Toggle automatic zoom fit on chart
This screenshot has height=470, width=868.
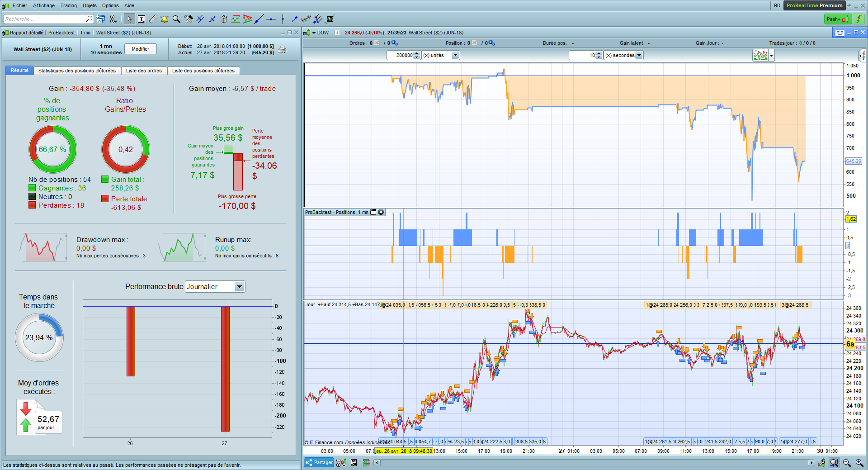click(x=834, y=463)
